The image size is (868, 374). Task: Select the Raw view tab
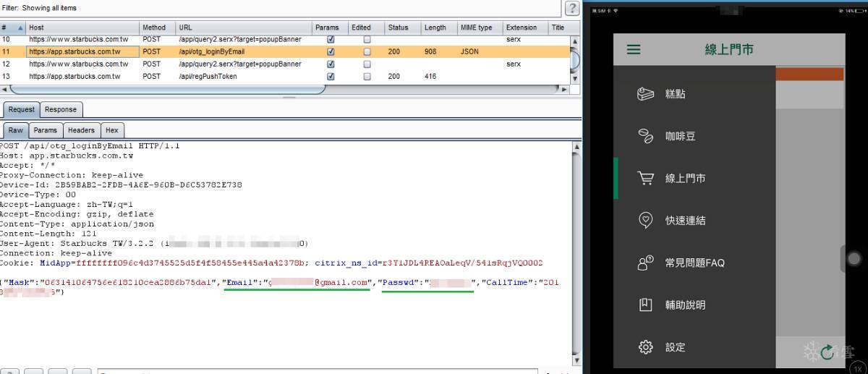pos(16,130)
